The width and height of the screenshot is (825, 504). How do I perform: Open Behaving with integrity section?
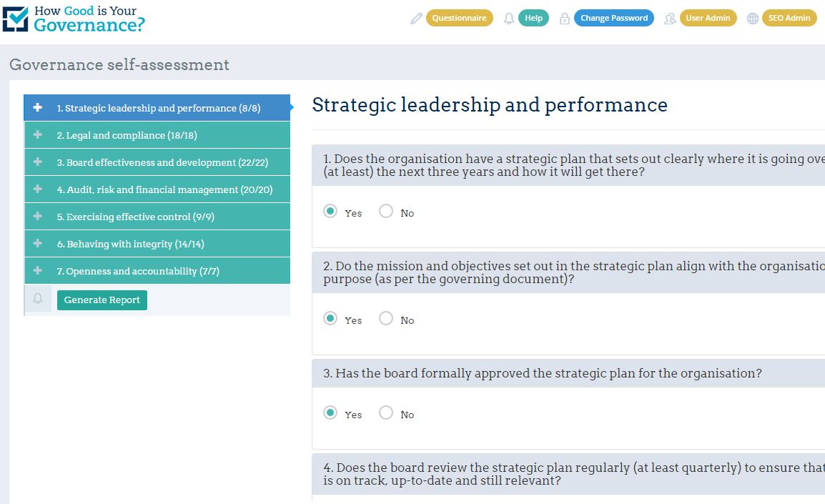[x=157, y=244]
